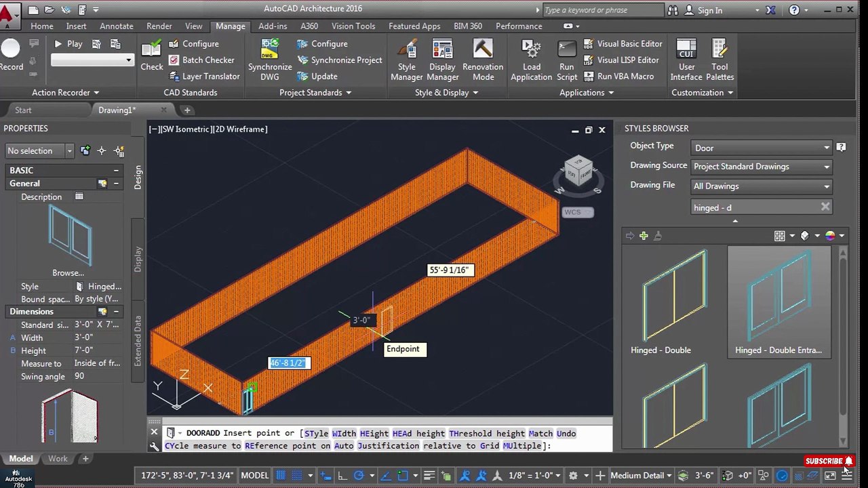The height and width of the screenshot is (488, 868).
Task: Open the Drawing Source dropdown
Action: [762, 166]
